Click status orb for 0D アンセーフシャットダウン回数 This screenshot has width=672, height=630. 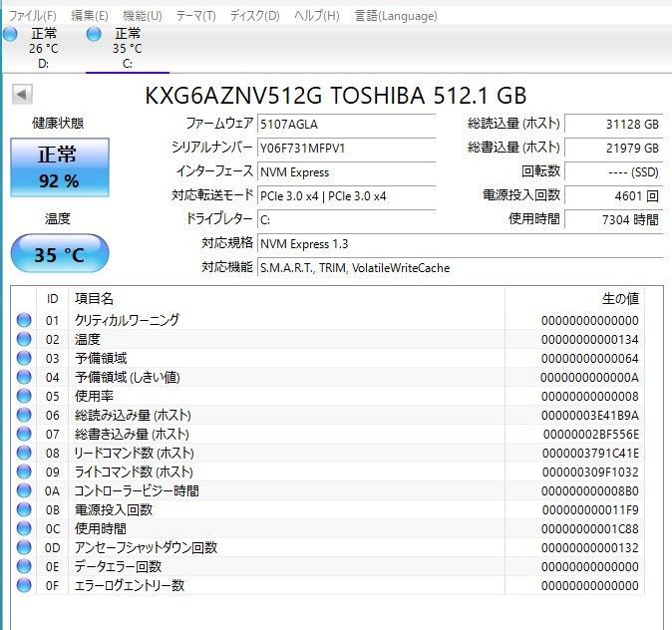24,547
